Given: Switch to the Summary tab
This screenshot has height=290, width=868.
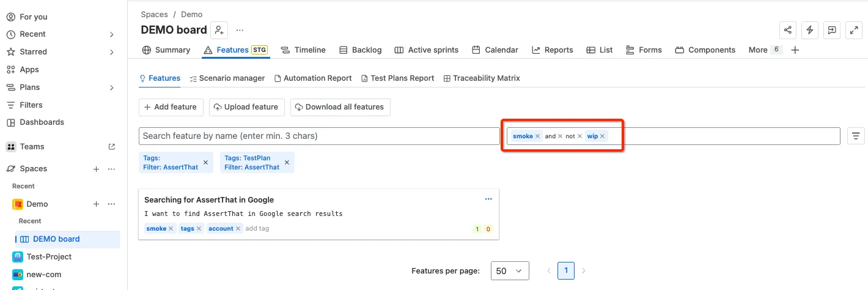Looking at the screenshot, I should click(x=166, y=50).
